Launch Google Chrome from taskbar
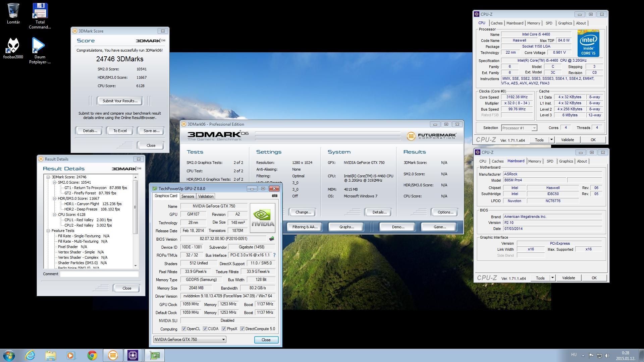644x362 pixels. click(92, 355)
